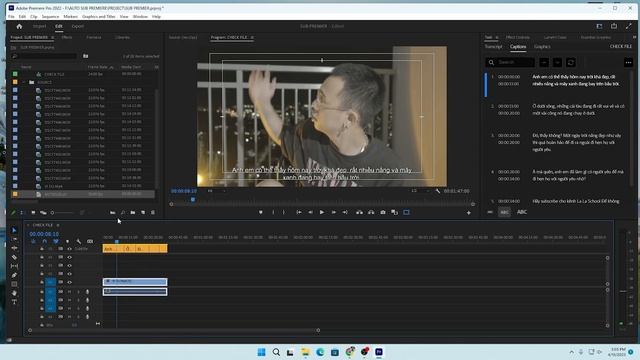
Task: Step forward one frame
Action: pyautogui.click(x=333, y=212)
